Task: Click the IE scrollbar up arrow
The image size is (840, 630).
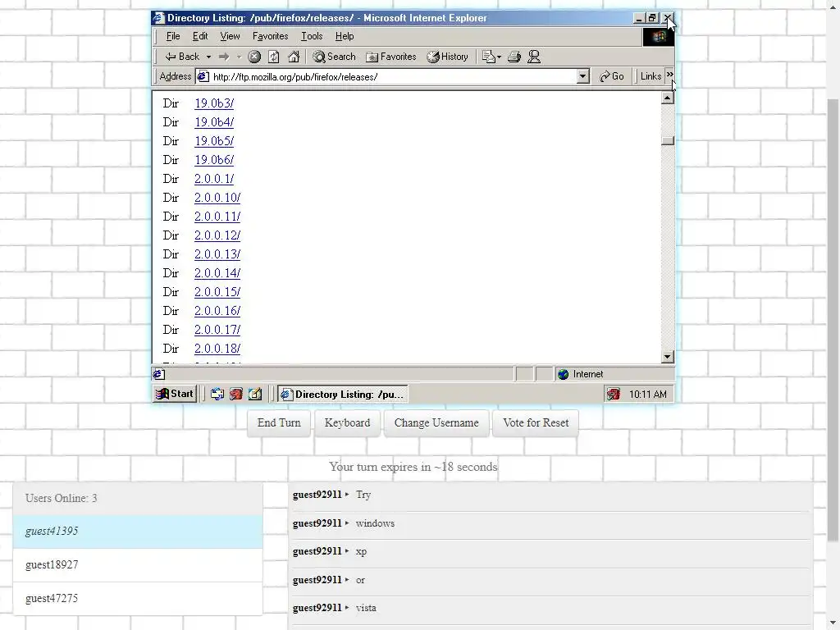Action: click(668, 98)
